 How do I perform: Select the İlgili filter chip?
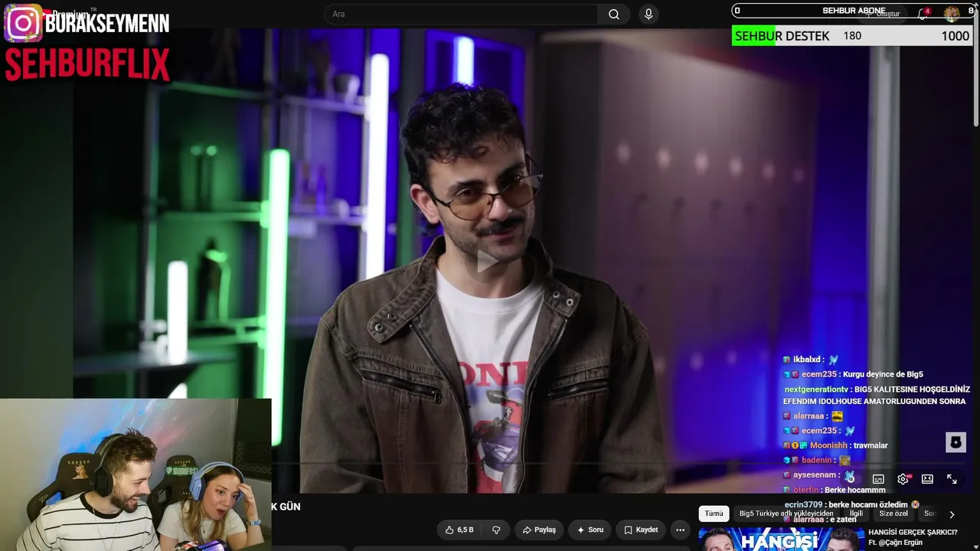[x=856, y=514]
